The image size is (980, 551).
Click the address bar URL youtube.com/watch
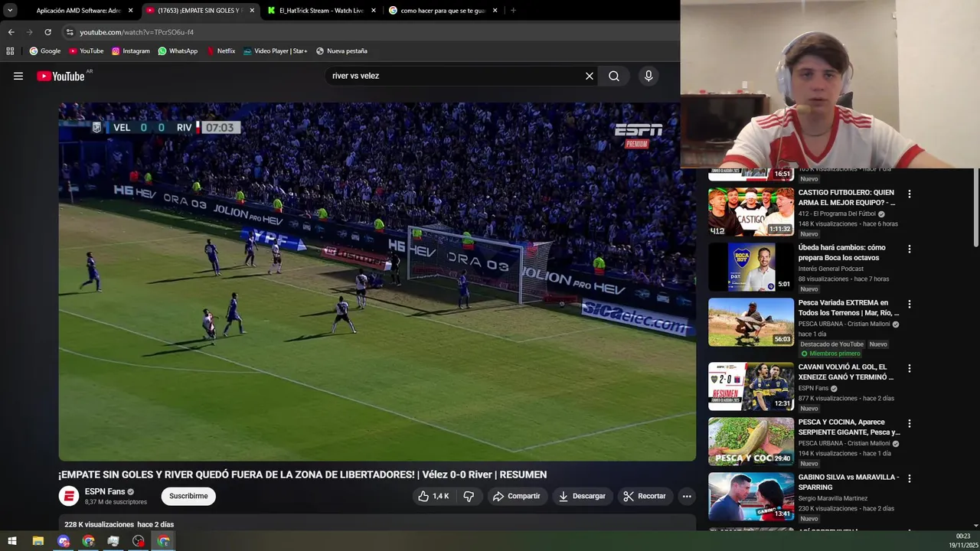pyautogui.click(x=137, y=32)
